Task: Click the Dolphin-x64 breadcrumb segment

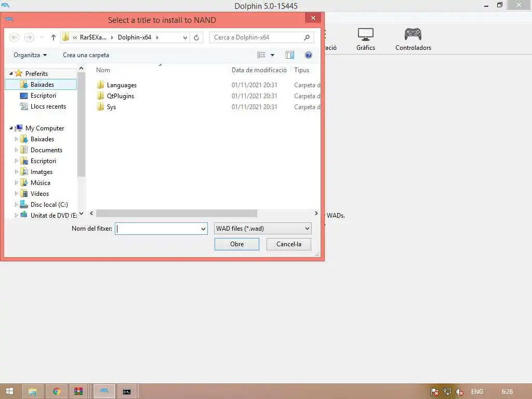Action: (x=135, y=37)
